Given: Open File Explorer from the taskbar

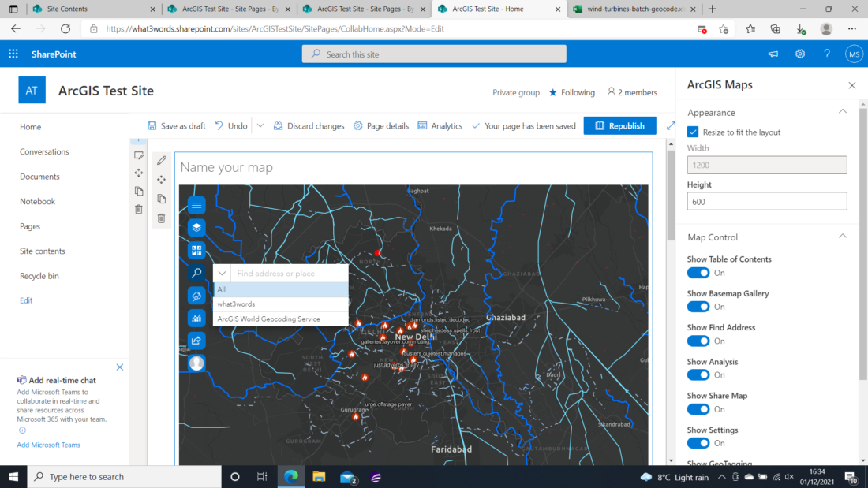Looking at the screenshot, I should 319,476.
